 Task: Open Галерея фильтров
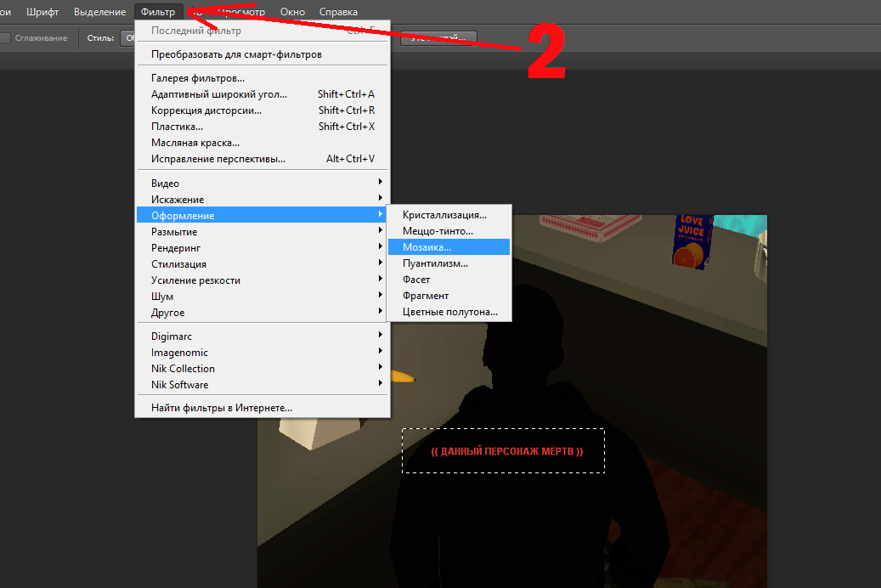[263, 78]
